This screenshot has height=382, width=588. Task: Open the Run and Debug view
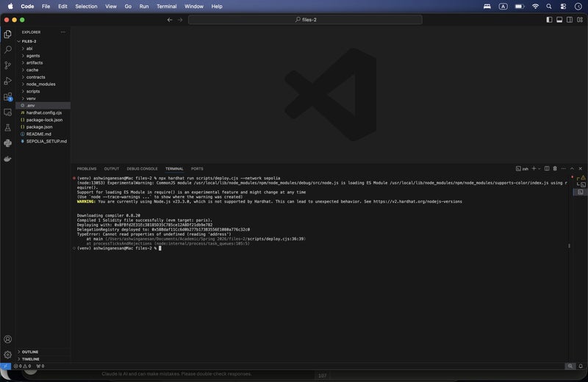click(7, 81)
